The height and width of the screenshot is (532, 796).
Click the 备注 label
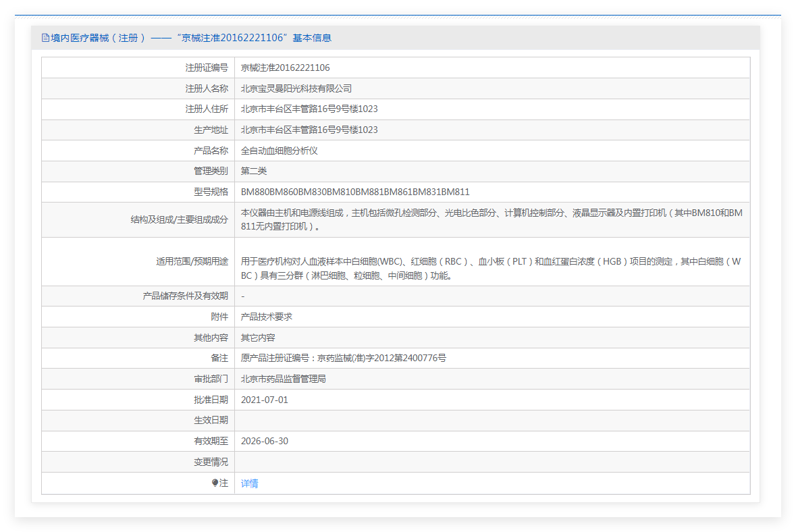(x=219, y=358)
